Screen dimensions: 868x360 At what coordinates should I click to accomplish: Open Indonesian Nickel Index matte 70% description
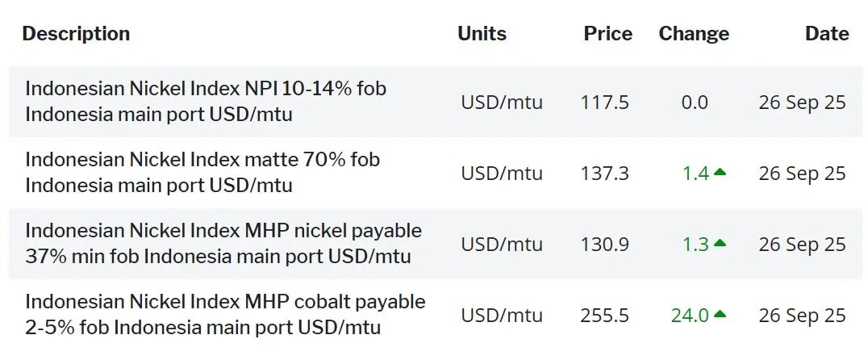(x=202, y=172)
